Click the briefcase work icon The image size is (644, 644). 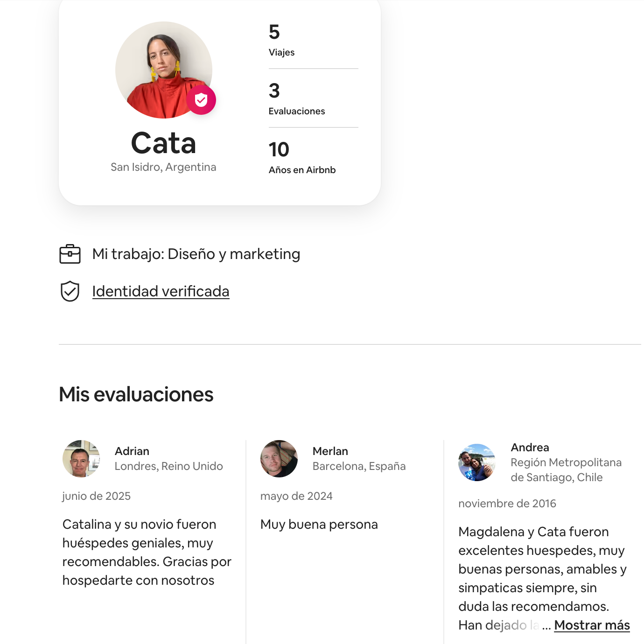coord(70,254)
